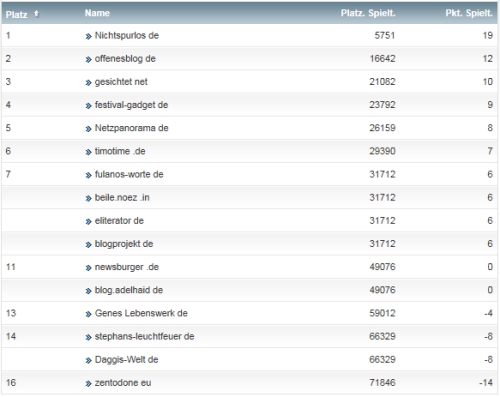Image resolution: width=500 pixels, height=397 pixels.
Task: Select the value 59012 in Genes Lebenswerk row
Action: click(382, 313)
